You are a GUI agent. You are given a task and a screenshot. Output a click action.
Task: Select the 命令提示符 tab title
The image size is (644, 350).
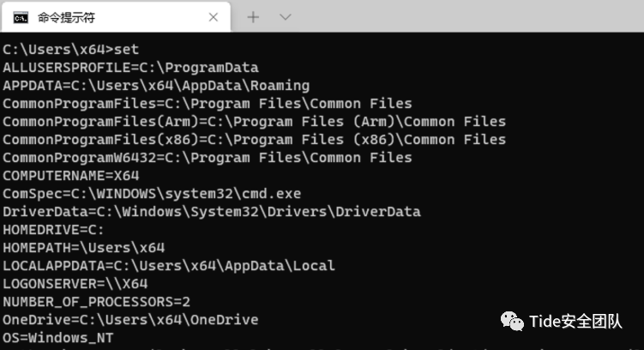coord(67,18)
